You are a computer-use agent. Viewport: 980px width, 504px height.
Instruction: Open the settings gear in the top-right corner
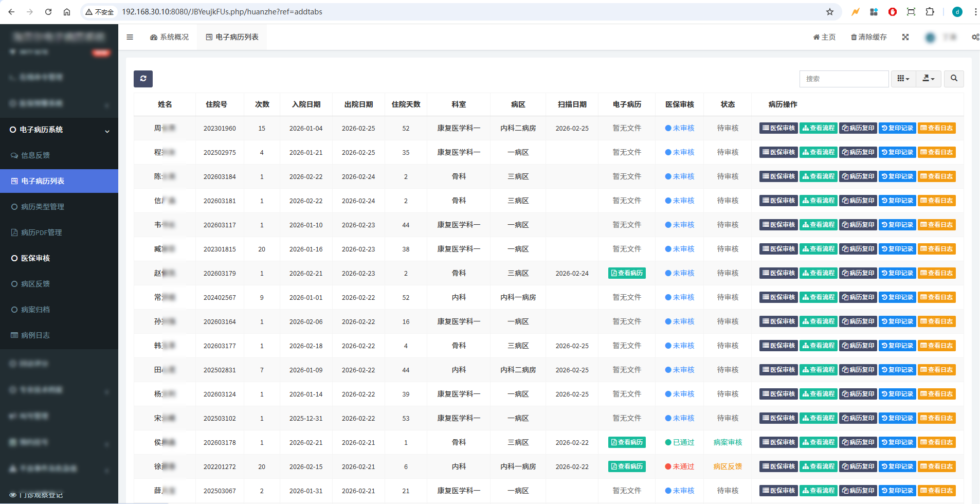pyautogui.click(x=974, y=37)
